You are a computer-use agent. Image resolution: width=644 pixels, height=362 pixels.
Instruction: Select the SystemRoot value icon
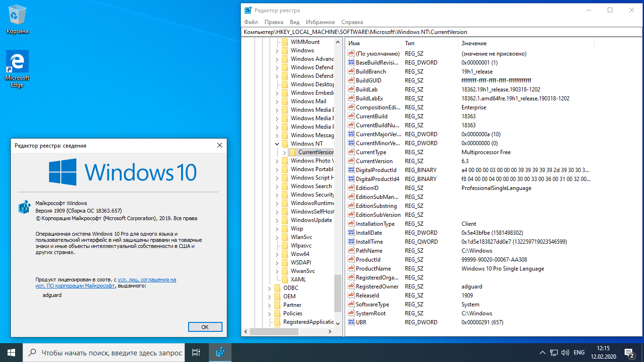click(x=351, y=313)
